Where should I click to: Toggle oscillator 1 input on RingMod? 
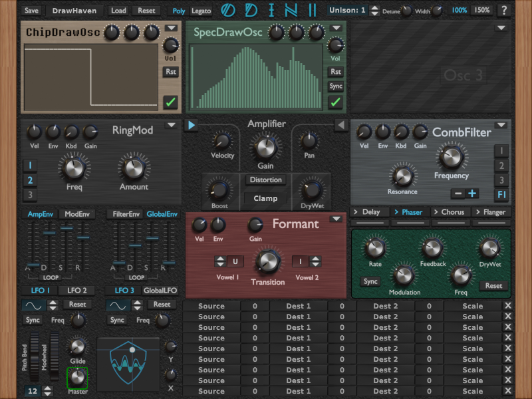(30, 165)
